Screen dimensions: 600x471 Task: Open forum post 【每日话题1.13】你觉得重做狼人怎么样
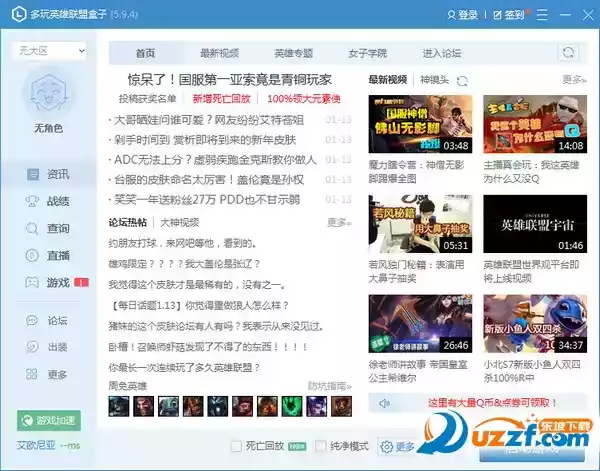click(x=199, y=306)
